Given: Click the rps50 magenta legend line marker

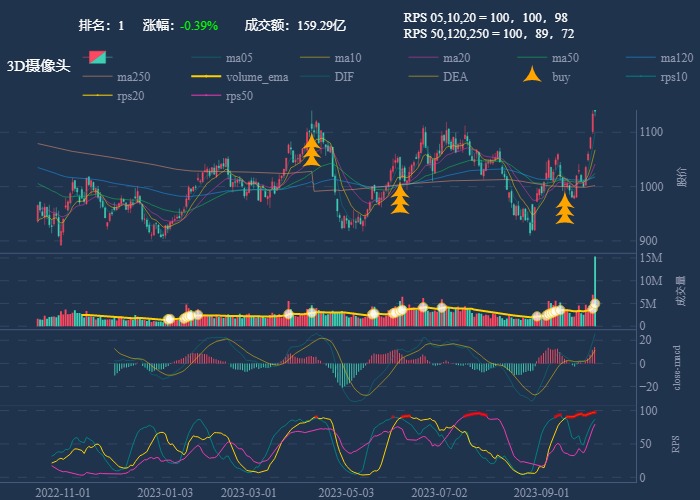Looking at the screenshot, I should point(207,96).
